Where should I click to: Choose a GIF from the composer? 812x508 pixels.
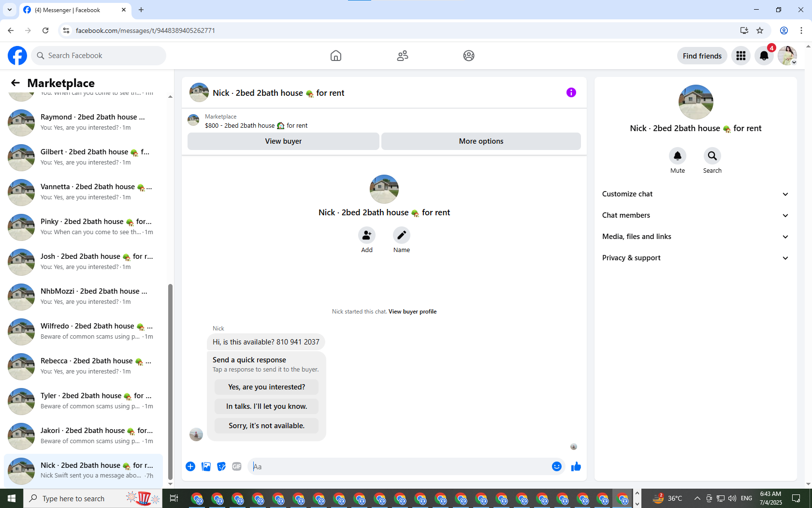[237, 466]
